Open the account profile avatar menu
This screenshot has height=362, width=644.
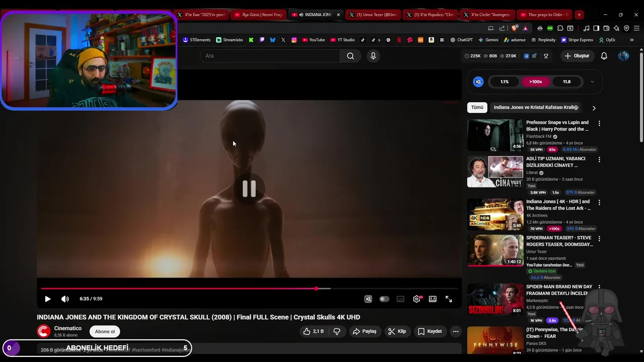(623, 56)
